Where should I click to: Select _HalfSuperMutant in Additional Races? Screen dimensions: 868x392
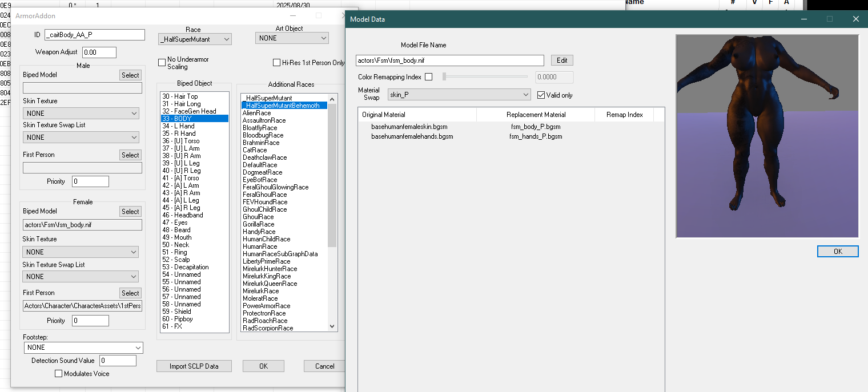click(x=284, y=98)
